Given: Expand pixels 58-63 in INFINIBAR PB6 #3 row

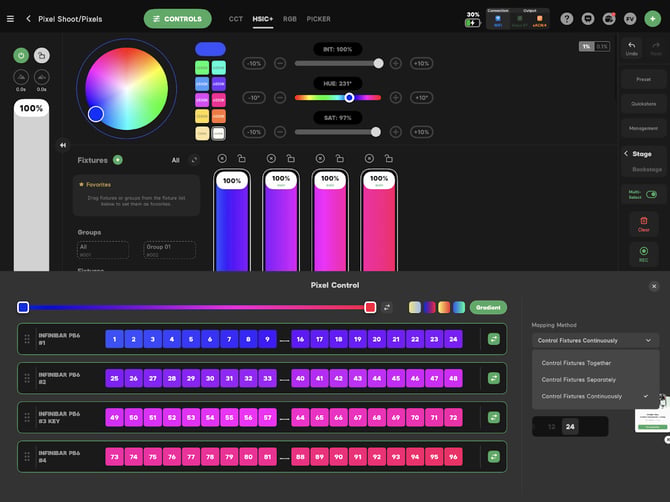Looking at the screenshot, I should point(284,418).
